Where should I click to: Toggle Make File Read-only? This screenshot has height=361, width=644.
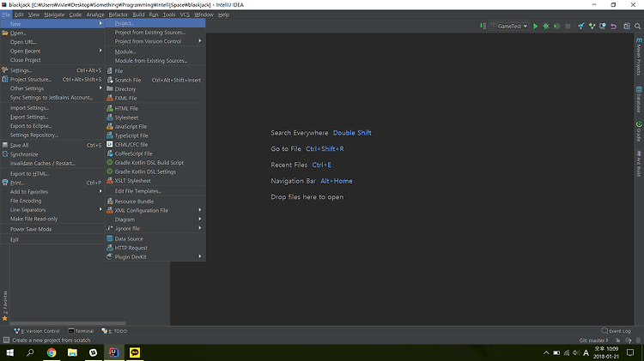click(52, 219)
